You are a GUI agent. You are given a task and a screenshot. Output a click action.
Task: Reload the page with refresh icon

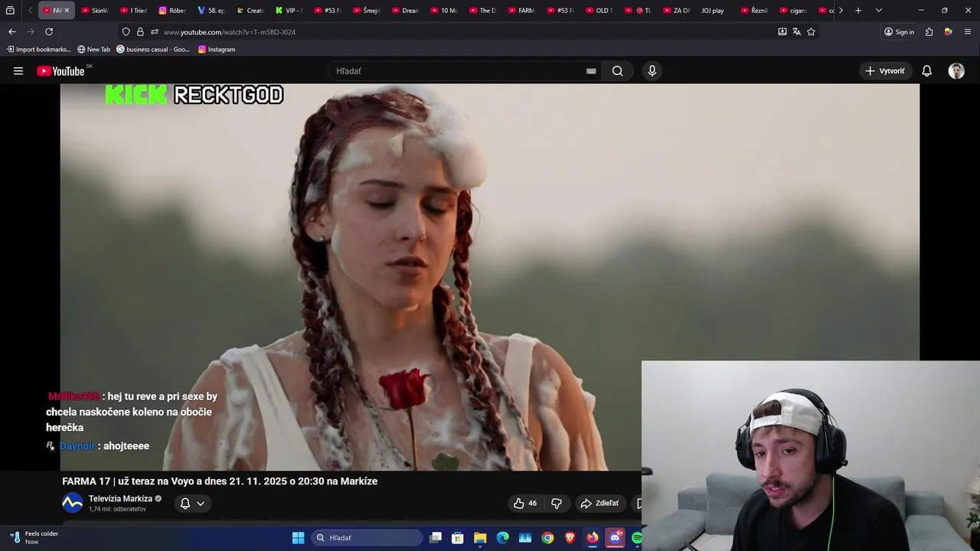[x=49, y=31]
